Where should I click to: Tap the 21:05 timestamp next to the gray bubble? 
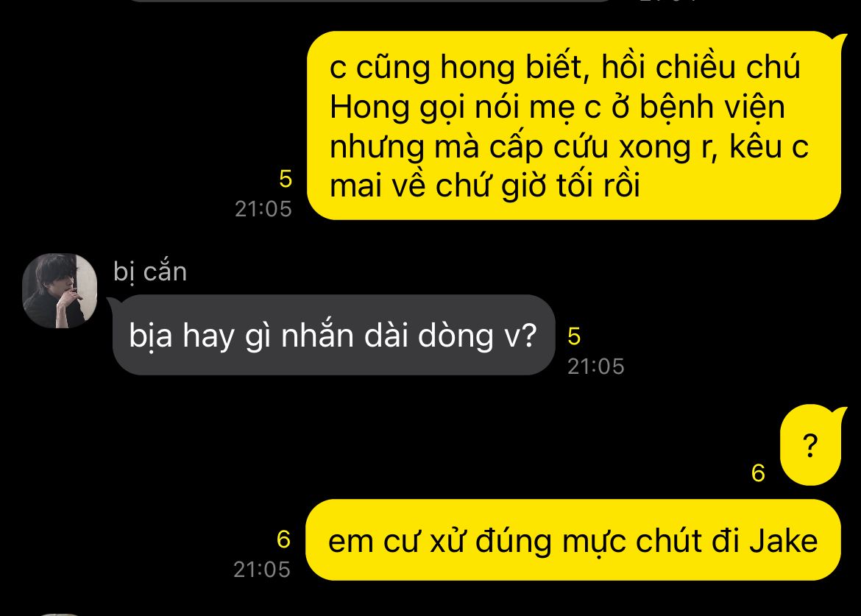click(x=596, y=367)
